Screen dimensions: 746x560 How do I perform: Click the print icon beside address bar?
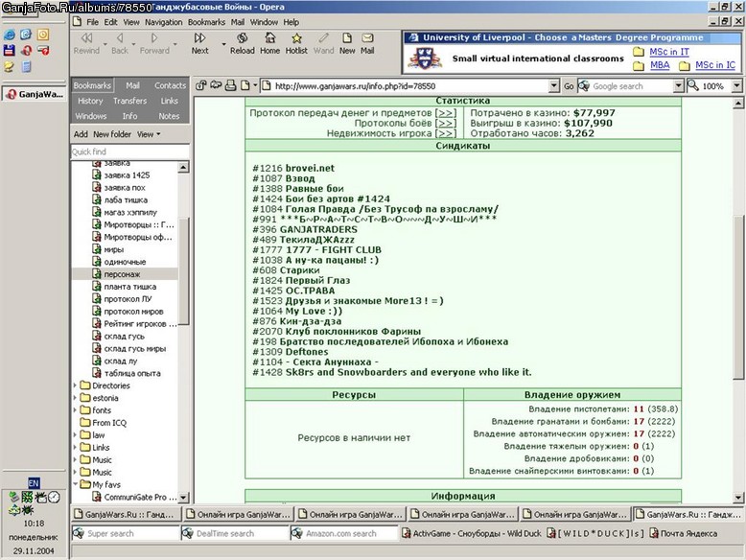[231, 85]
